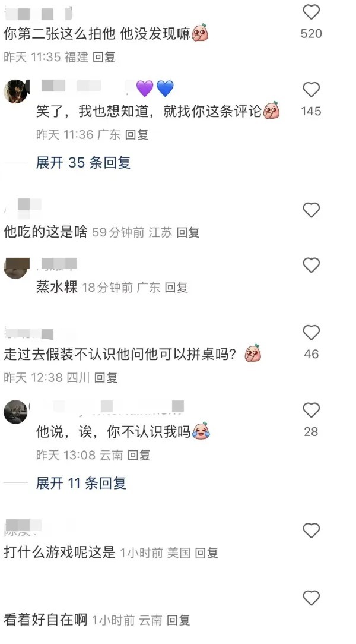Reply to the 福建 comment from 昨天 11:35
Image resolution: width=356 pixels, height=644 pixels.
[104, 57]
